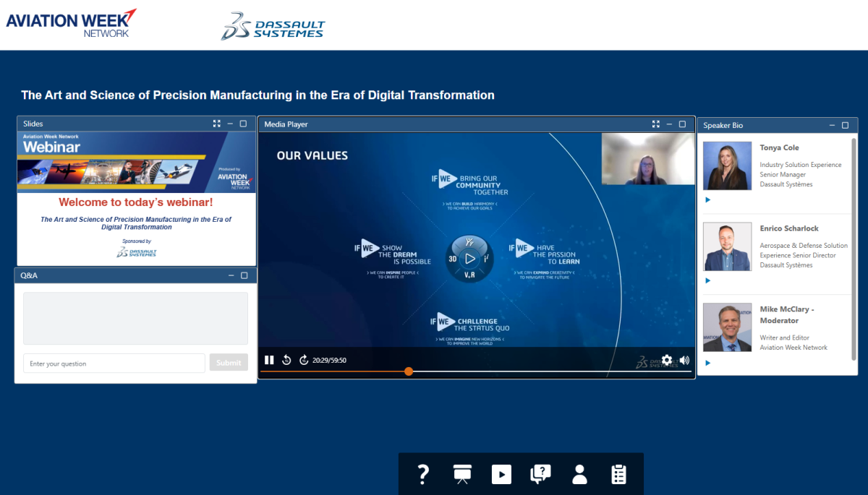Open the Q&A chat bubble icon in dock

point(540,474)
